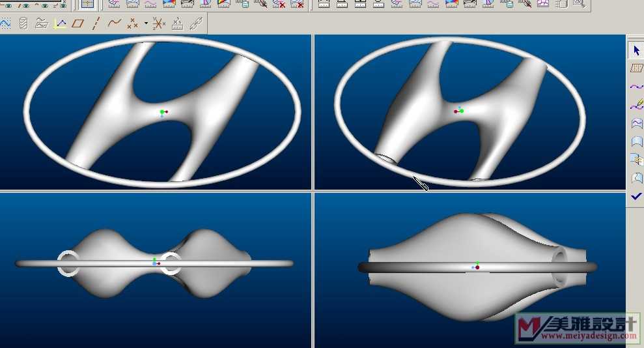Click the blue wavy curve icon at far left

[x=5, y=23]
